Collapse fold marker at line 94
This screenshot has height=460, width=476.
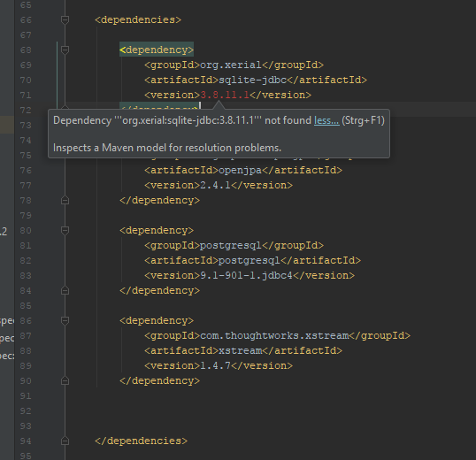(x=65, y=441)
